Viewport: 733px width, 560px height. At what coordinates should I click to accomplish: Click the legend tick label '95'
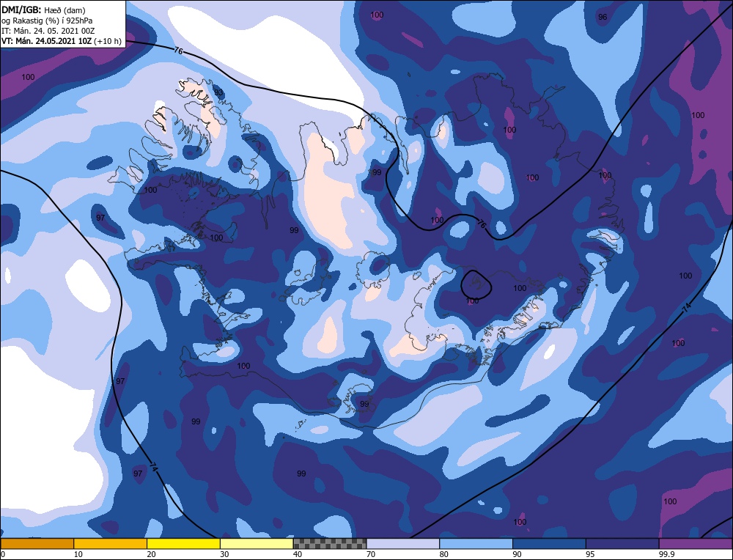[x=590, y=554]
